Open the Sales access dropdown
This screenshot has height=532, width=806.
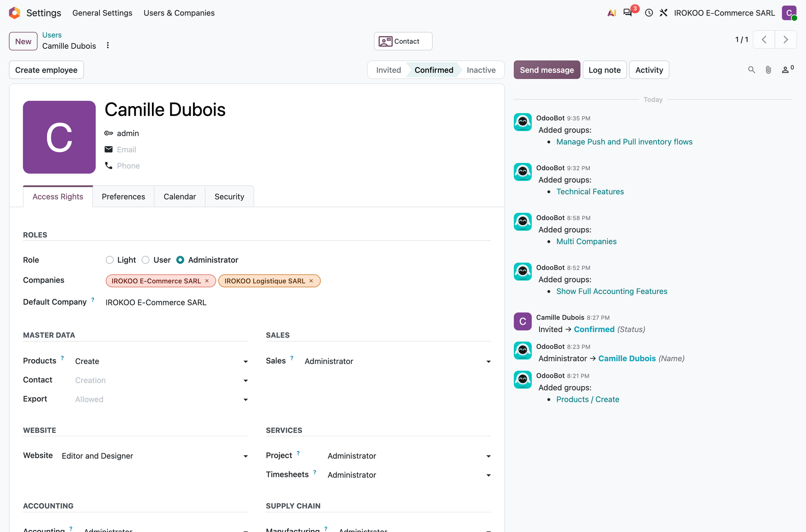(x=398, y=361)
